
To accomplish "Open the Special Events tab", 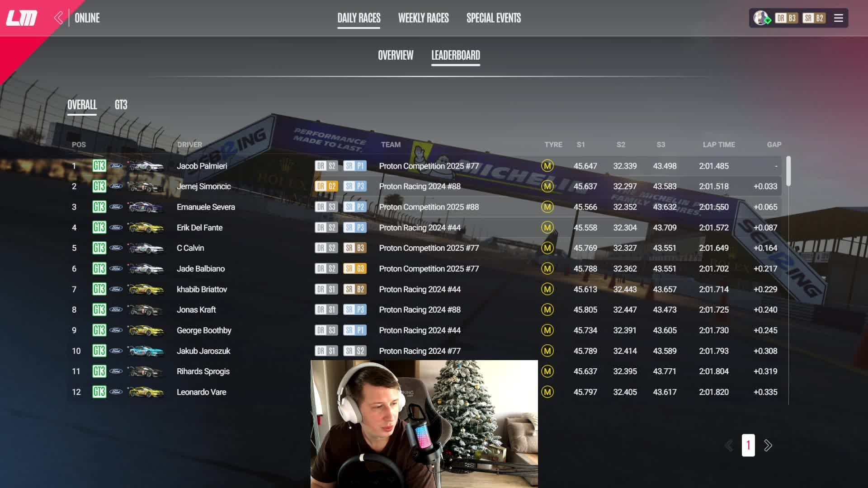I will coord(493,18).
